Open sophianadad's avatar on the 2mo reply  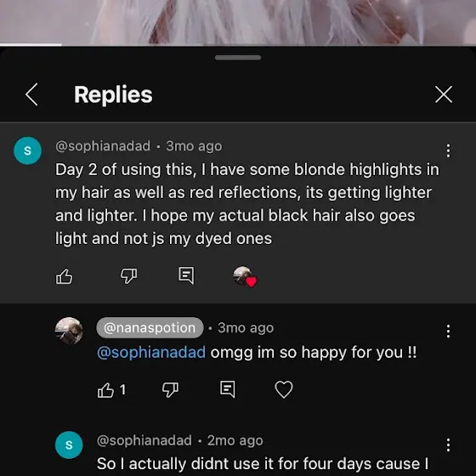click(69, 445)
